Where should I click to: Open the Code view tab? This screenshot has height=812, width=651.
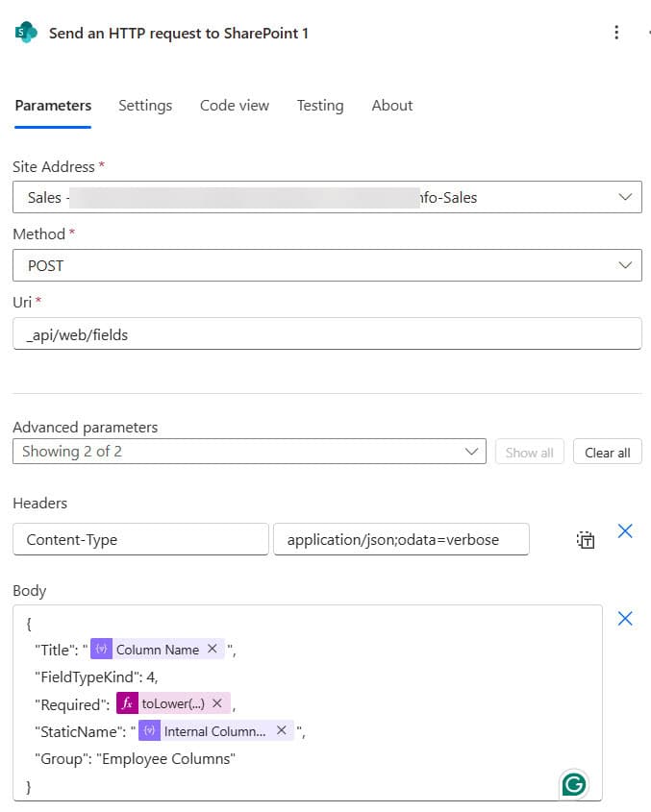point(235,105)
